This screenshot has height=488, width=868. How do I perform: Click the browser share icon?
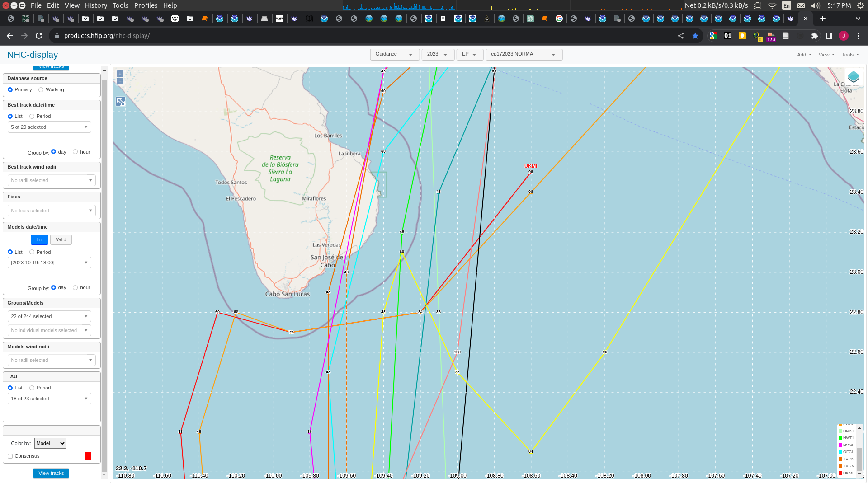pos(681,36)
